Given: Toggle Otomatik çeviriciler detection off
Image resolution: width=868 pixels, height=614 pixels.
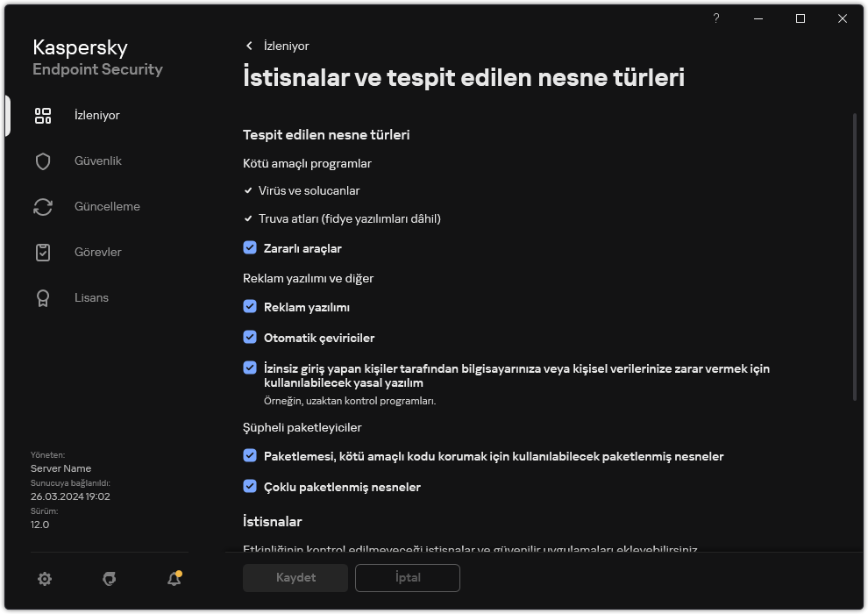Looking at the screenshot, I should click(251, 337).
